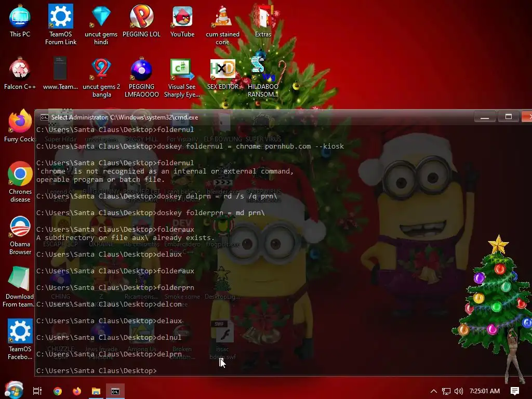Click the delcon command line
This screenshot has width=532, height=399.
(109, 304)
